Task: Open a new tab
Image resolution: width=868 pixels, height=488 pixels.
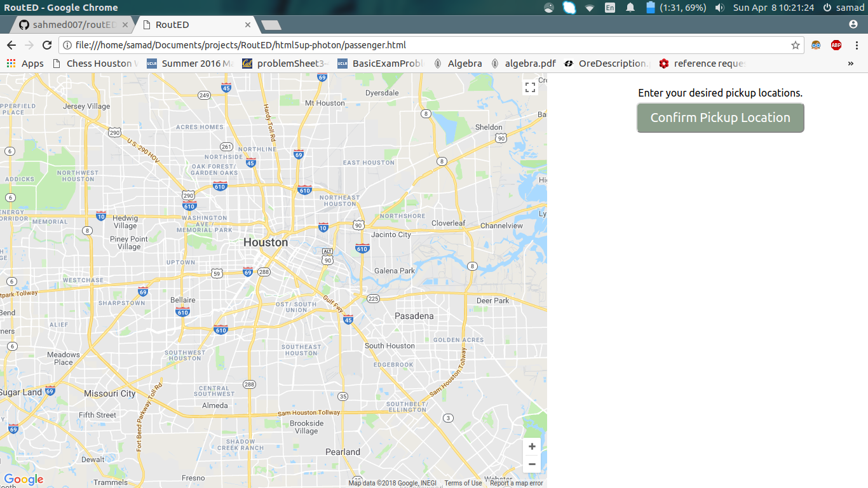Action: [271, 25]
